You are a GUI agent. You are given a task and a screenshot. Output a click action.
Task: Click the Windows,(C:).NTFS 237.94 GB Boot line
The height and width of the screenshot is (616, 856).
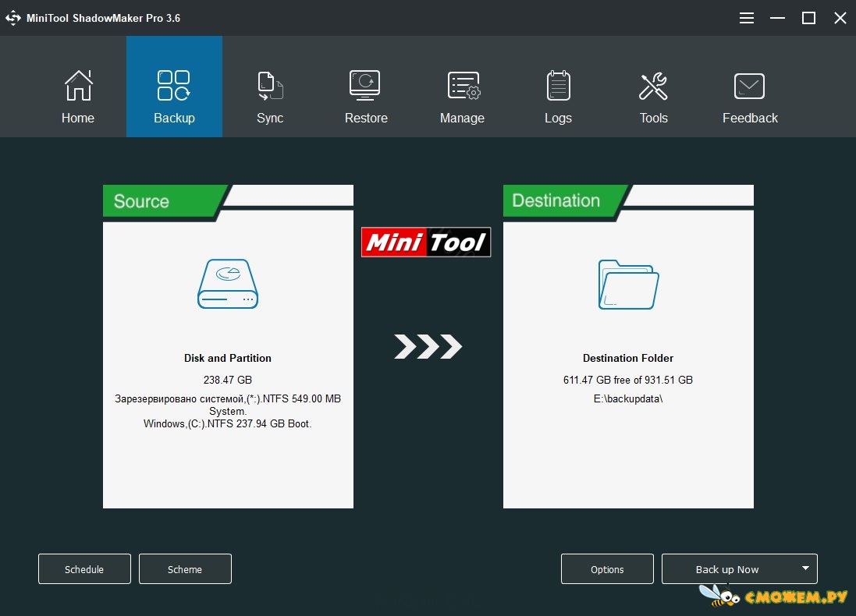tap(228, 424)
